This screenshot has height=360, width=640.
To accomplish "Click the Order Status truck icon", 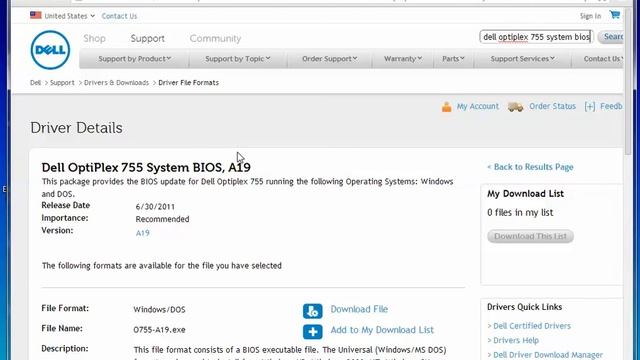I will [x=516, y=107].
